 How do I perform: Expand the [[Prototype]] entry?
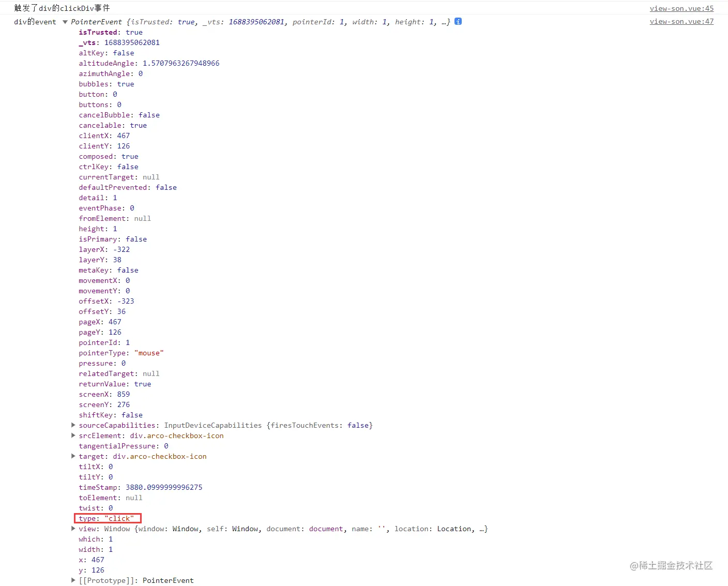(73, 580)
